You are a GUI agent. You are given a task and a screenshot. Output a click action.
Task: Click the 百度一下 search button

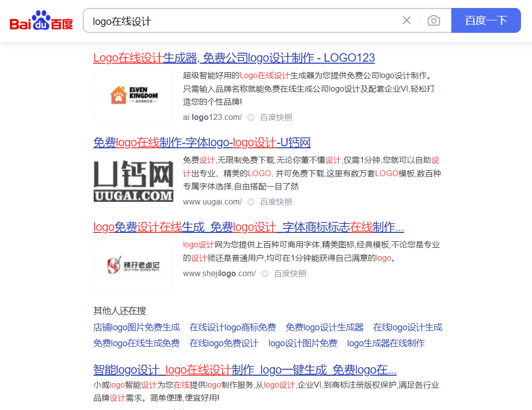tap(486, 20)
